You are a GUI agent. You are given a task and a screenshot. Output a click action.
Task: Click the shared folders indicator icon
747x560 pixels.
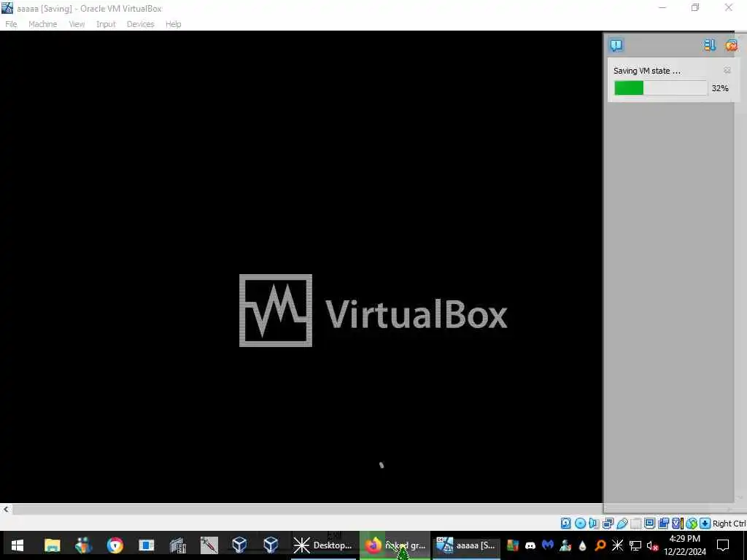pos(636,524)
